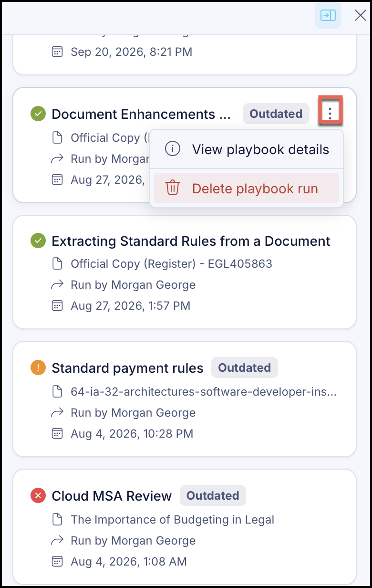Screen dimensions: 372x588
Task: Click Sep 20, 2026, 8:21 PM date
Action: point(131,52)
